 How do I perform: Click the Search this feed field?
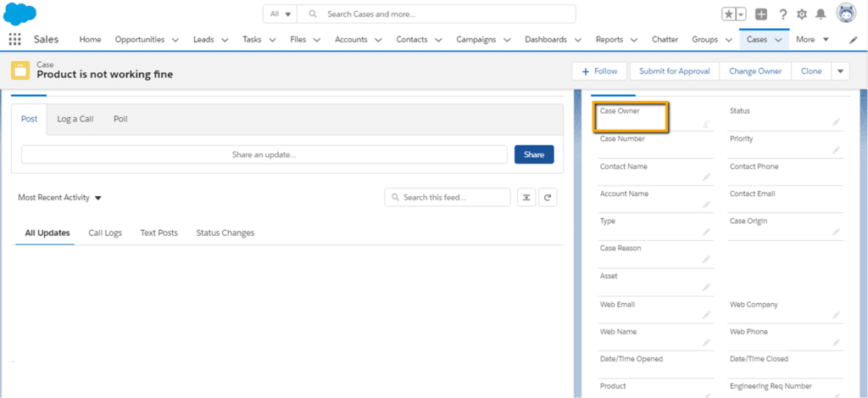[448, 198]
